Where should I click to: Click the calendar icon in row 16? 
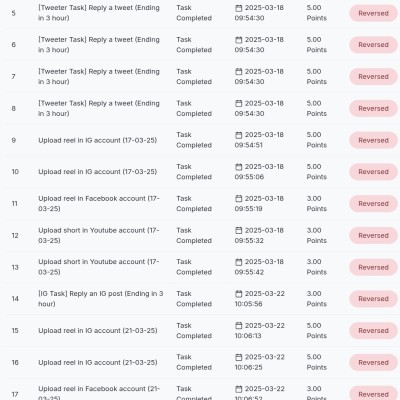point(239,357)
